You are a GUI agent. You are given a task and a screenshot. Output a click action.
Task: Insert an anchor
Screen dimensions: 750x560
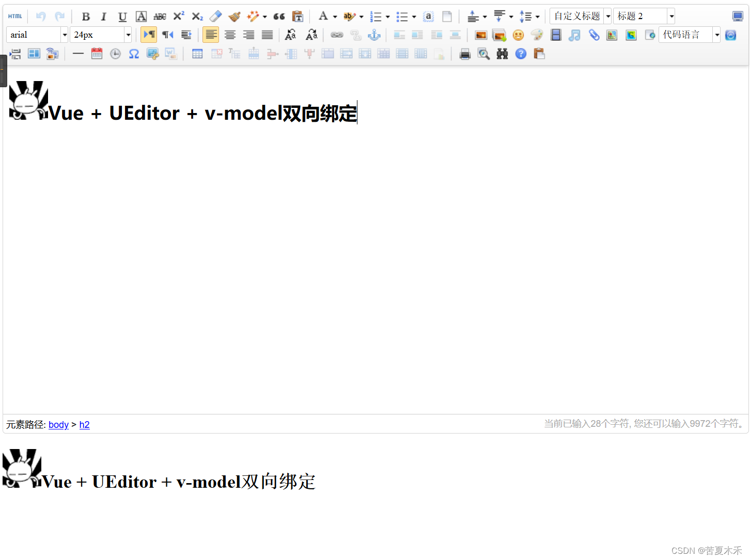374,35
